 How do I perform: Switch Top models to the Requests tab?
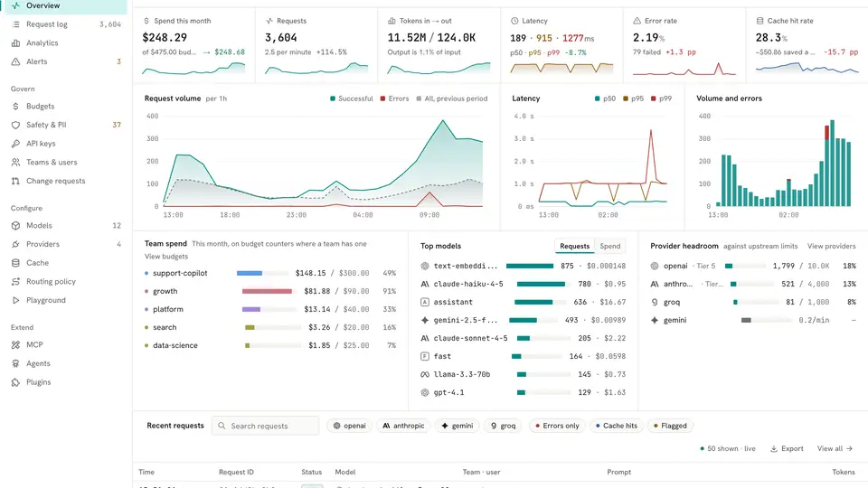[x=574, y=246]
